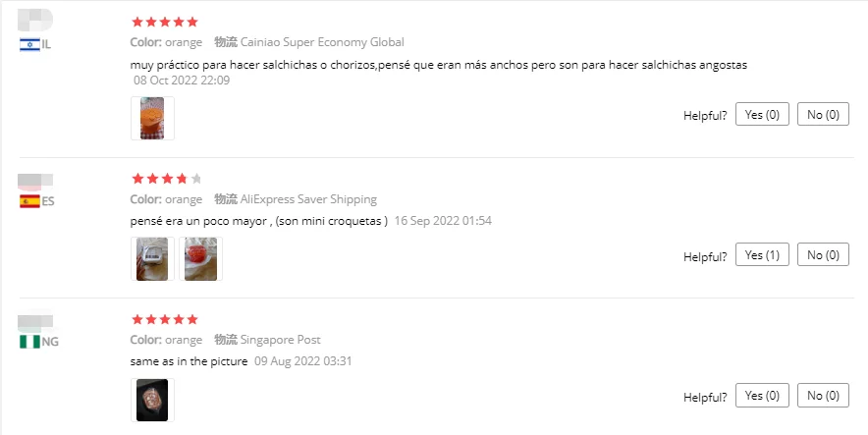Image resolution: width=868 pixels, height=435 pixels.
Task: Click the Cainiao Super Economy Global shipping text
Action: click(x=322, y=42)
